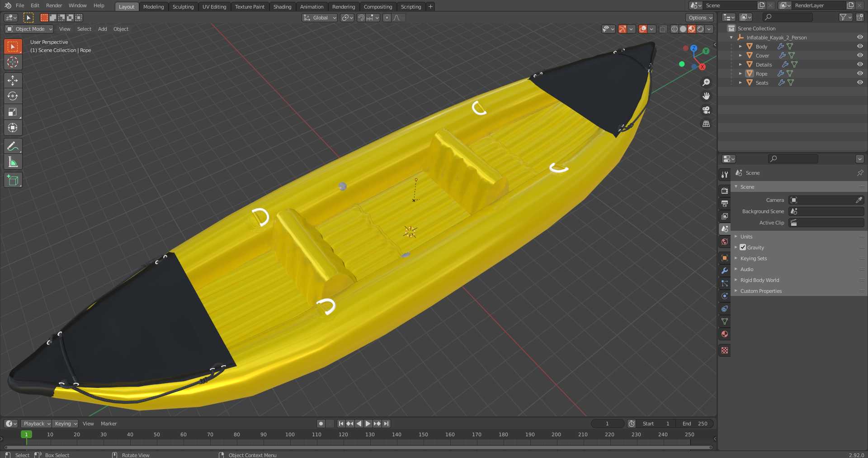
Task: Jump to the timeline end frame
Action: pyautogui.click(x=386, y=424)
